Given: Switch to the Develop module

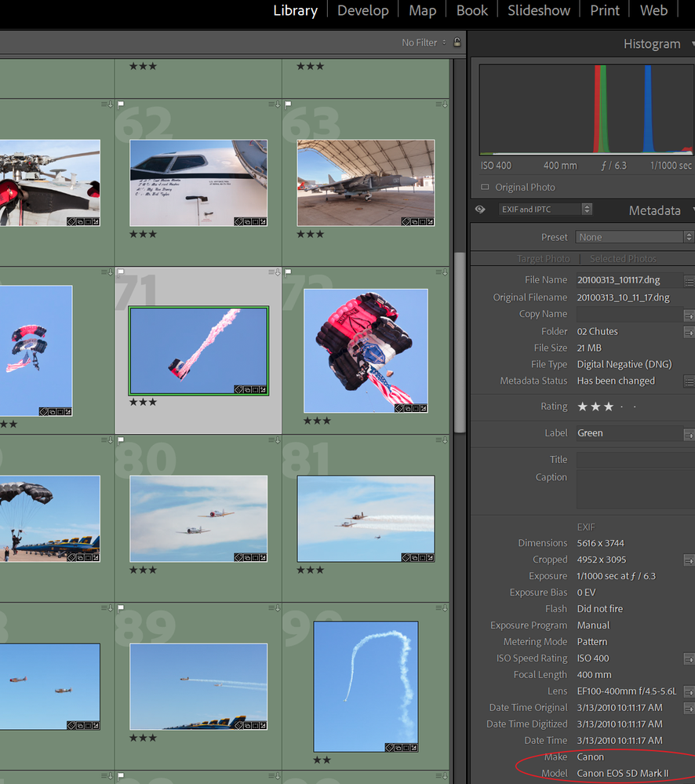Looking at the screenshot, I should click(362, 10).
